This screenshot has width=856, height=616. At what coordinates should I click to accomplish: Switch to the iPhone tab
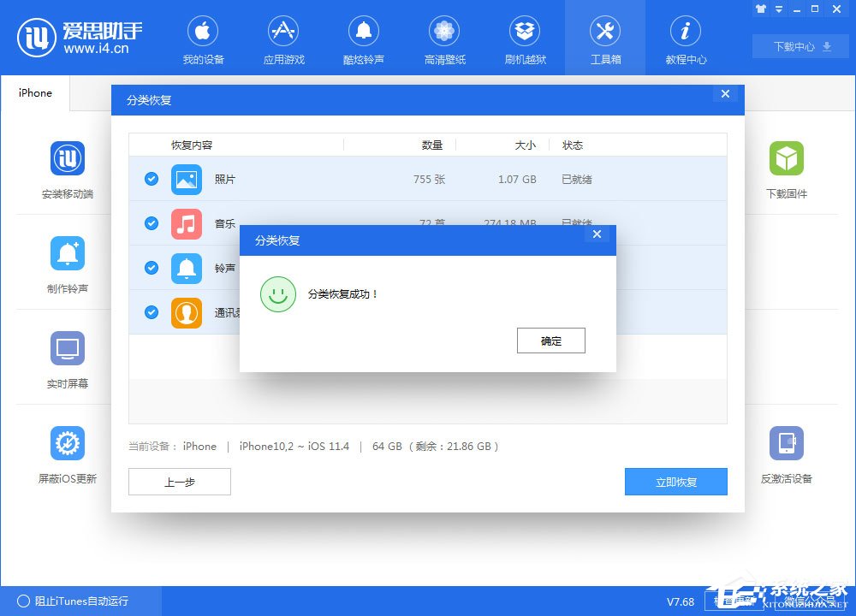coord(34,92)
